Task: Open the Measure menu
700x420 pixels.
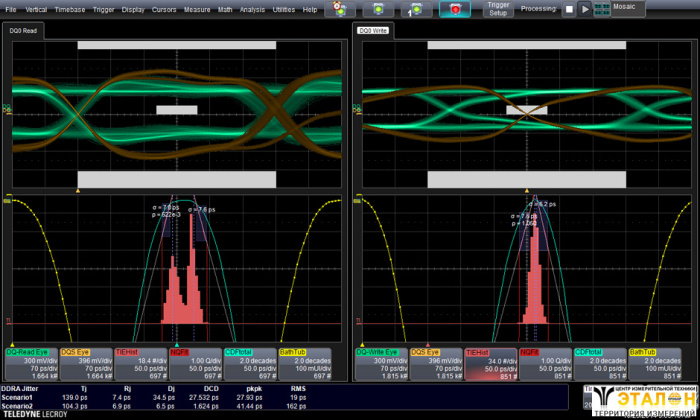Action: (x=197, y=9)
